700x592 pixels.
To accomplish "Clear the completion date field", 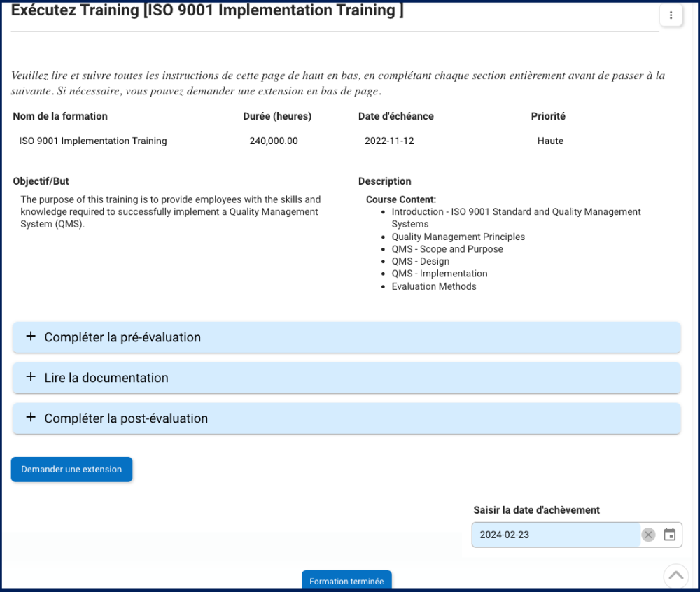I will coord(648,535).
